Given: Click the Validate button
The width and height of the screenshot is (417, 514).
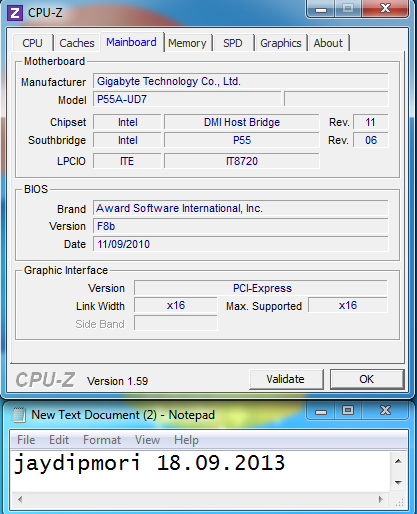Looking at the screenshot, I should tap(286, 379).
